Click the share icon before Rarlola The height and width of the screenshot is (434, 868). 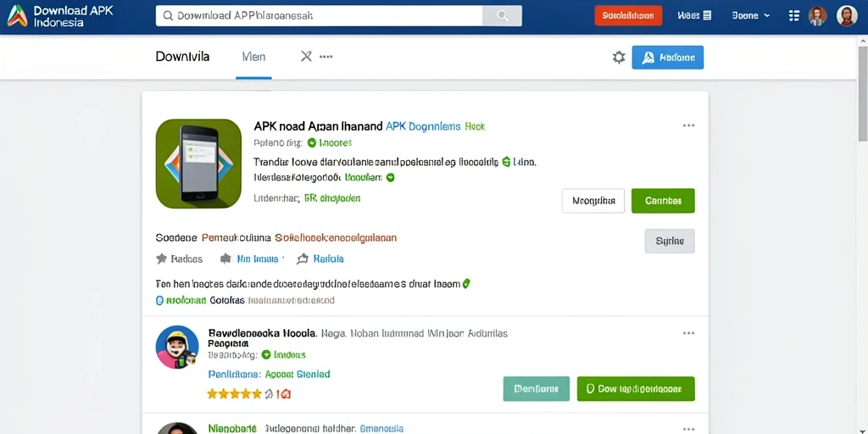[303, 259]
